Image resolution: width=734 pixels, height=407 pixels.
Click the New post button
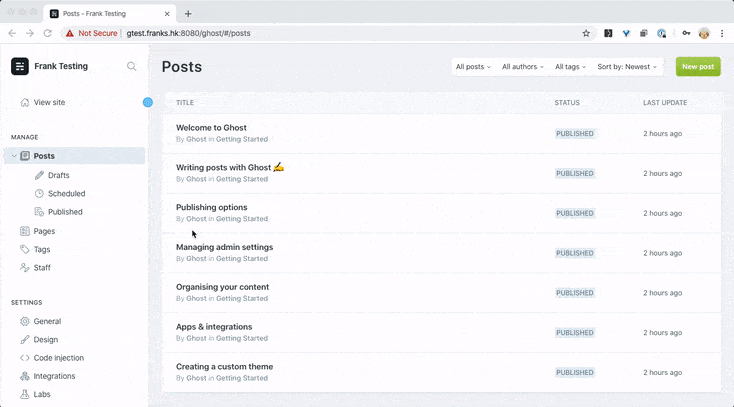[697, 67]
